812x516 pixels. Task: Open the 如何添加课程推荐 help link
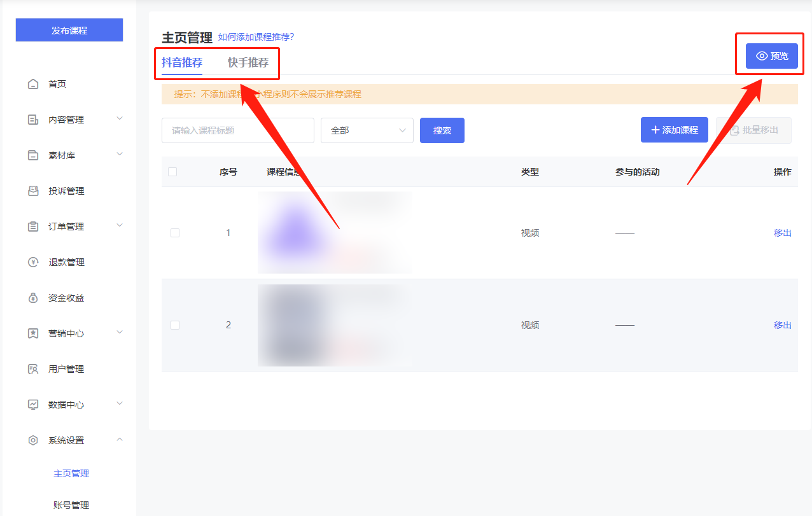pyautogui.click(x=256, y=37)
